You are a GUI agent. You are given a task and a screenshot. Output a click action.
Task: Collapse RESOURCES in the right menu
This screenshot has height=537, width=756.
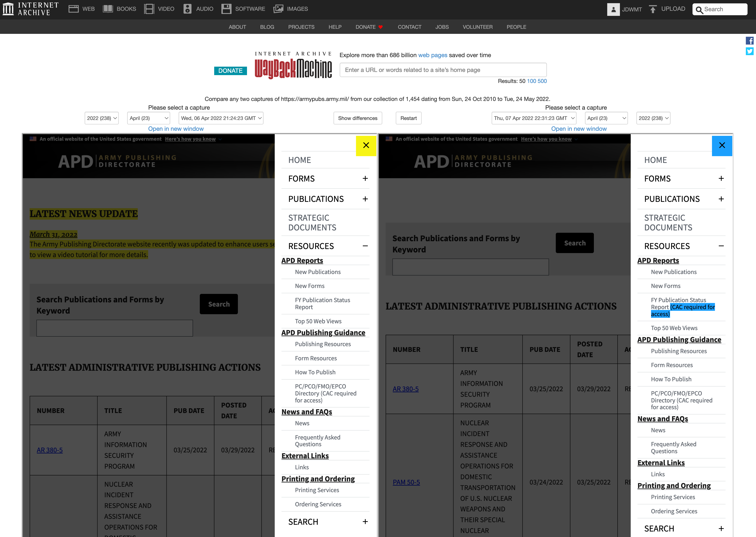pos(721,246)
